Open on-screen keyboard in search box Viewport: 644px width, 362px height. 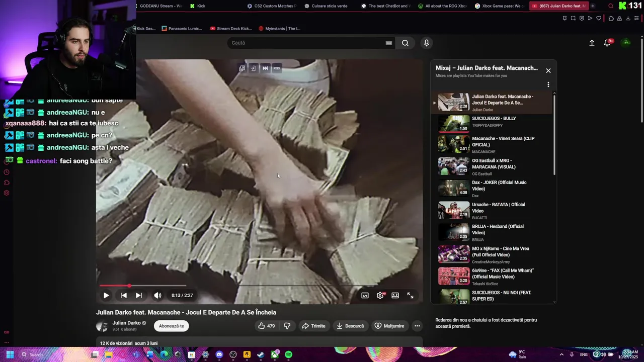[x=389, y=43]
